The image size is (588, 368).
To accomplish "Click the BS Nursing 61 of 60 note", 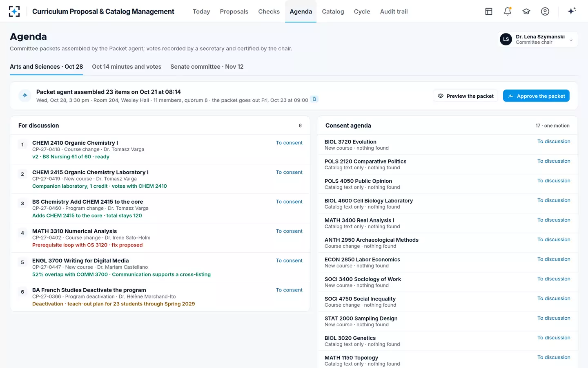I will click(x=71, y=157).
